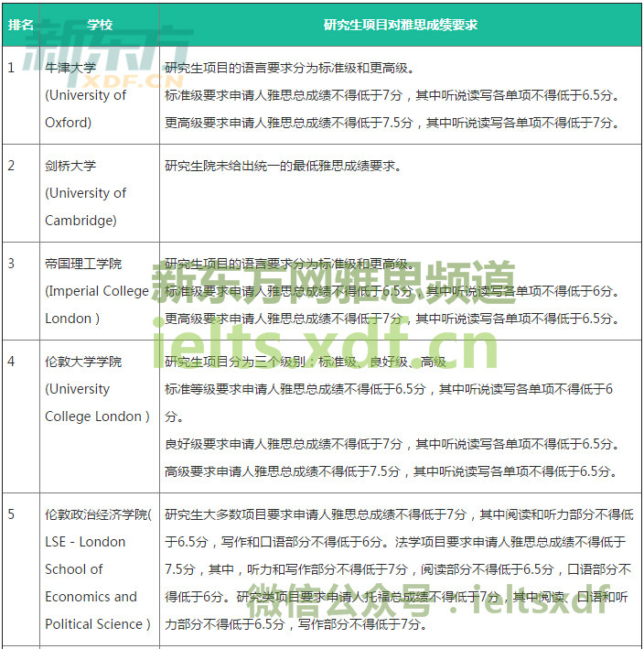Click the text College London )
644x649 pixels.
coord(97,416)
